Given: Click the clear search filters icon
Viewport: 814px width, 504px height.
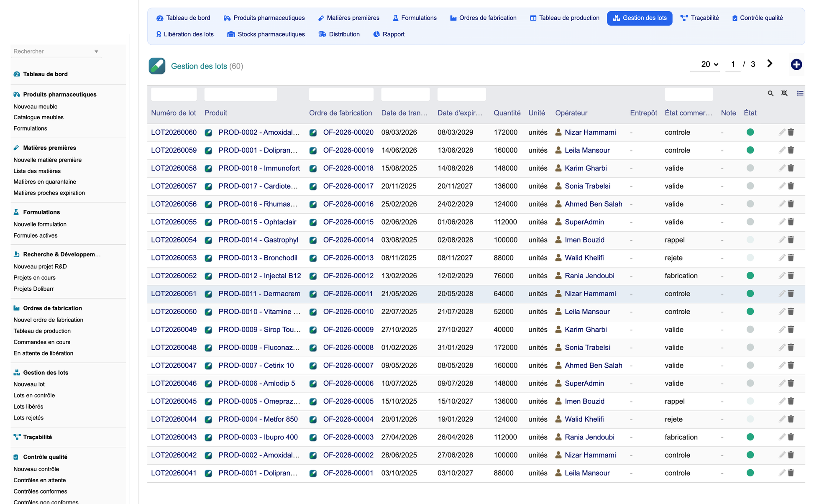Looking at the screenshot, I should 784,93.
